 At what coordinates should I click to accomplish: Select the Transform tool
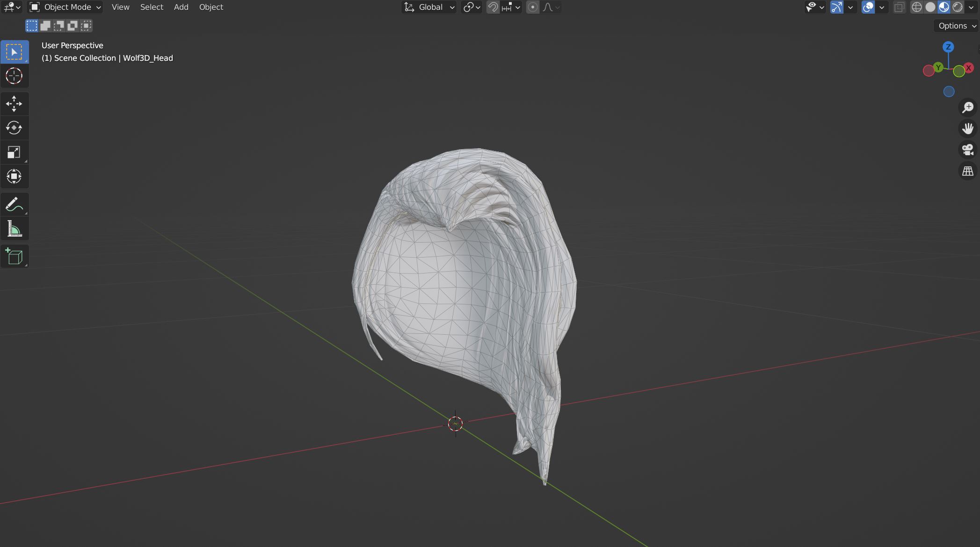click(x=14, y=176)
